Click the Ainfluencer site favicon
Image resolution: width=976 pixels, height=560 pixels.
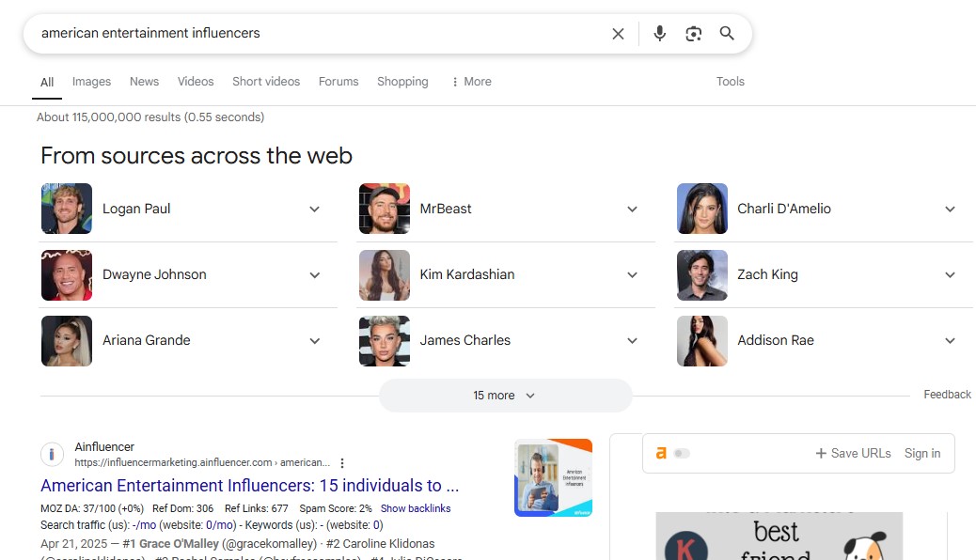coord(52,454)
